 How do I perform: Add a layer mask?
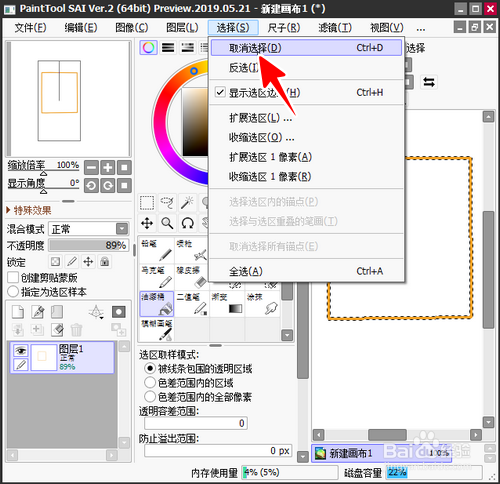click(119, 312)
